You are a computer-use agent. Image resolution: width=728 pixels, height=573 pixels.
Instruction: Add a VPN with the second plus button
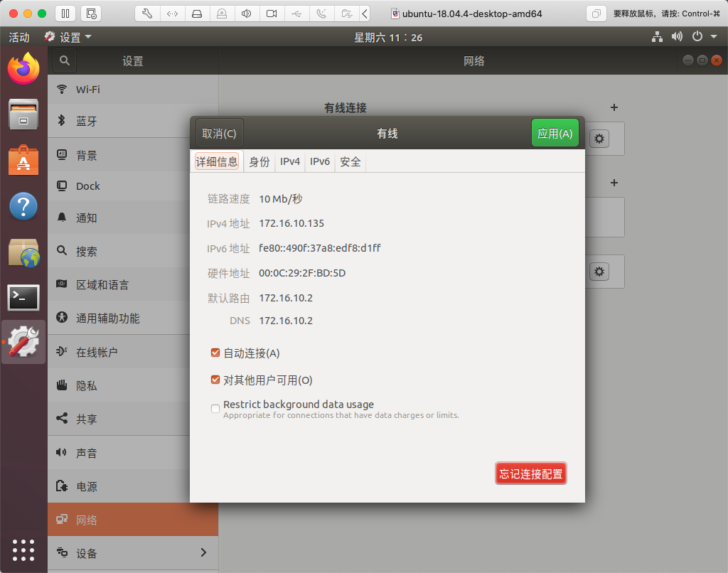point(614,183)
